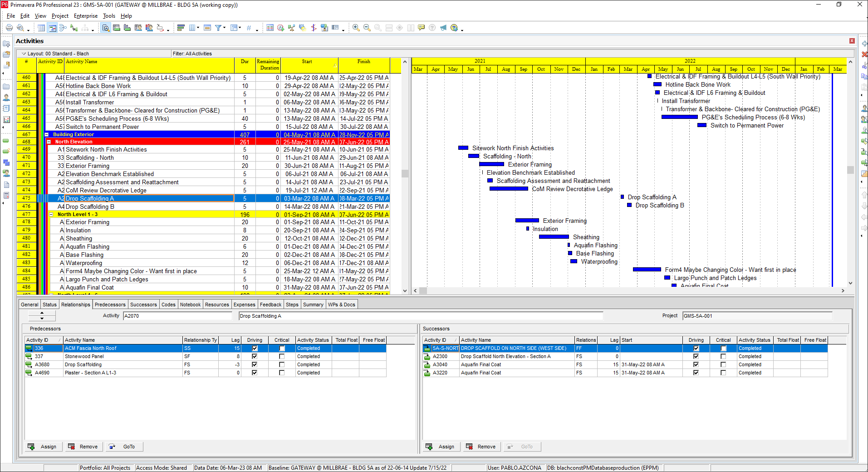This screenshot has height=472, width=868.
Task: Click the Schedule clock icon
Action: coord(281,28)
